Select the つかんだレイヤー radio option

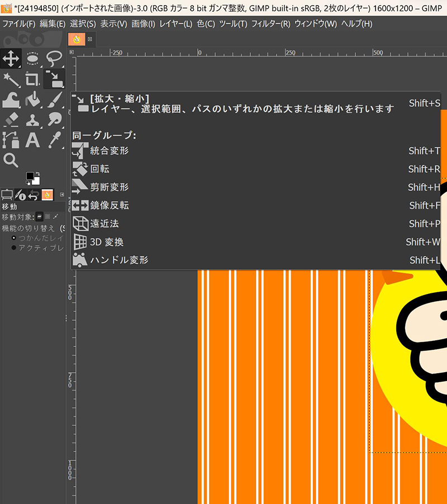pyautogui.click(x=14, y=237)
